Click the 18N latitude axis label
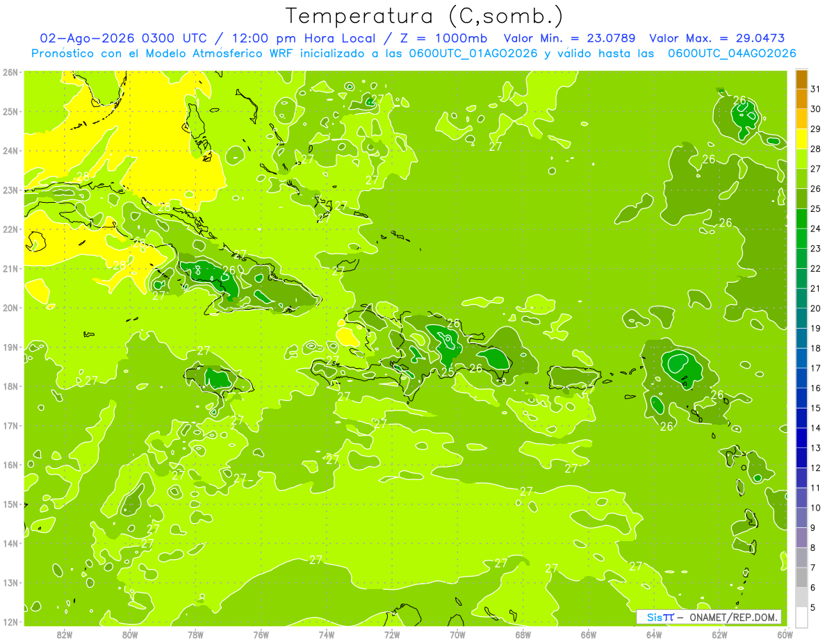The image size is (834, 644). click(x=10, y=386)
